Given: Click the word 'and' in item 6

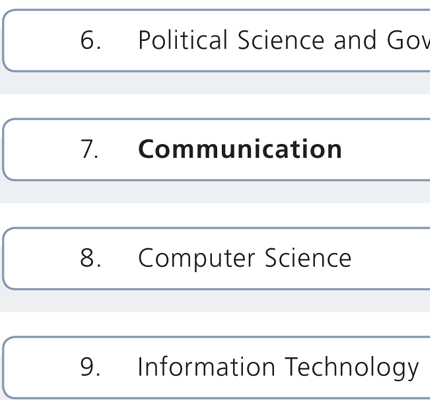Looking at the screenshot, I should pyautogui.click(x=355, y=40).
